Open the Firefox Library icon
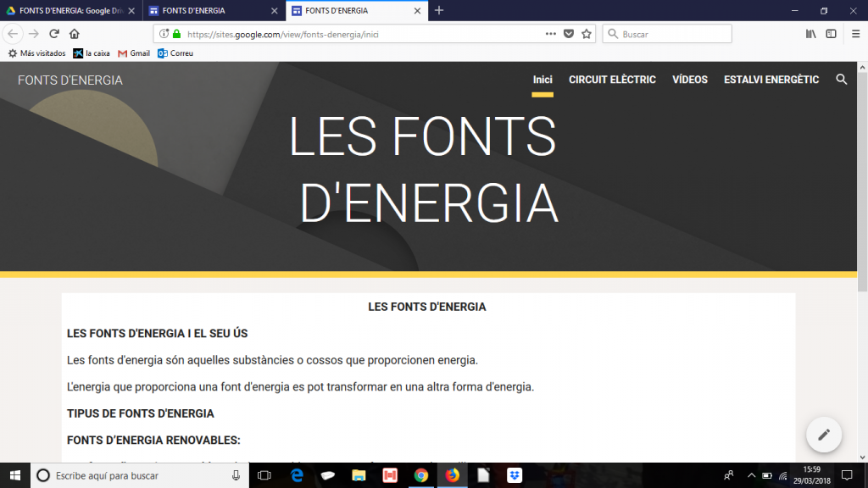 point(810,34)
